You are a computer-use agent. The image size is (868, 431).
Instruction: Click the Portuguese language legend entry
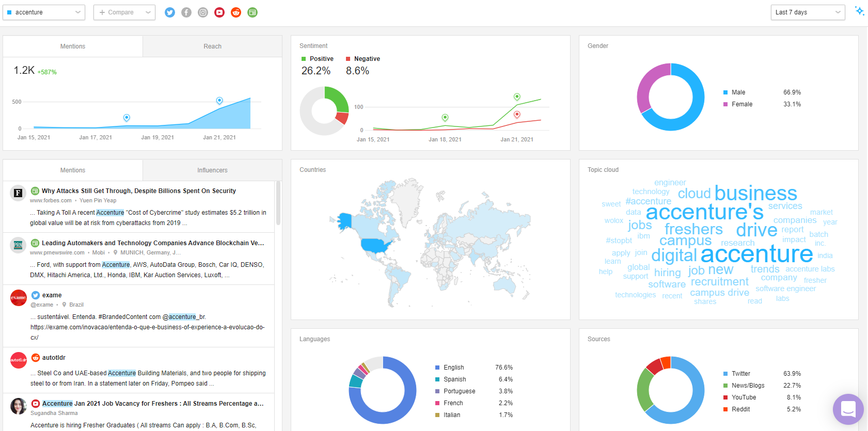click(474, 391)
